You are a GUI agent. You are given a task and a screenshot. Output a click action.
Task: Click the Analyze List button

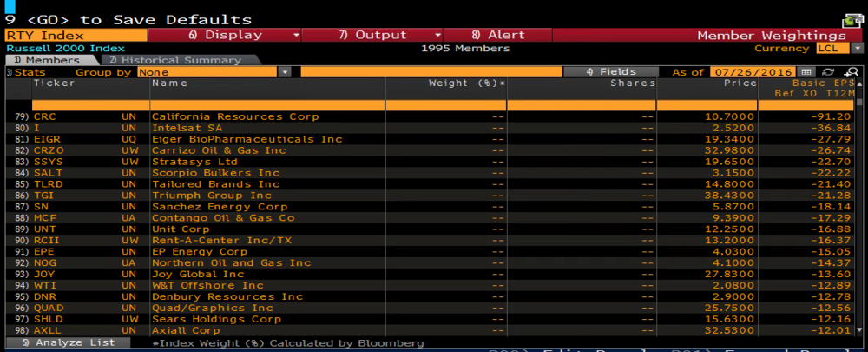coord(68,342)
